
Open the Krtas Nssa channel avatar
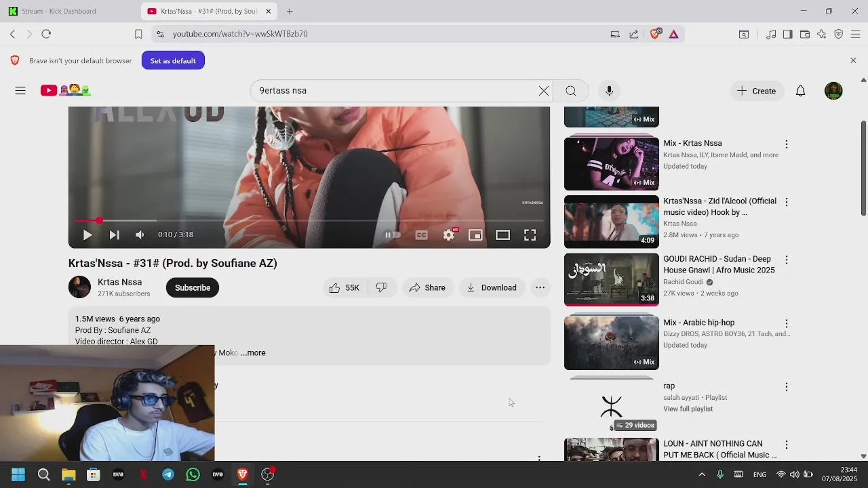click(x=79, y=287)
